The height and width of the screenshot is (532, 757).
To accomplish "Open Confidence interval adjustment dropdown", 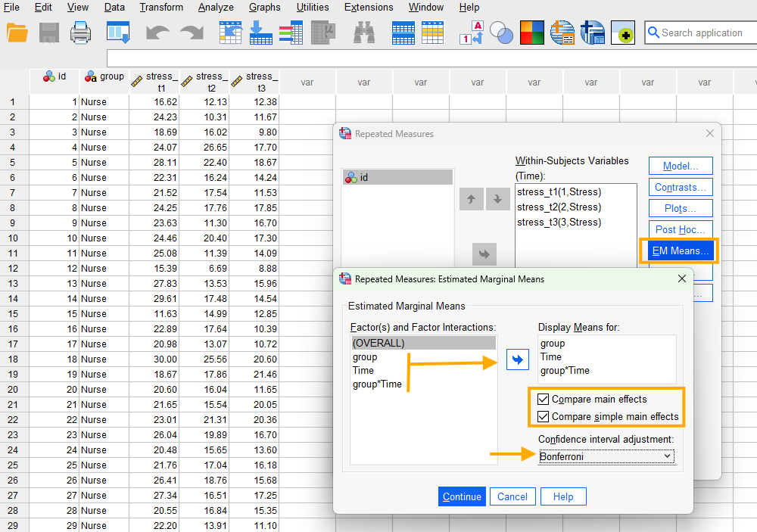I will point(606,456).
